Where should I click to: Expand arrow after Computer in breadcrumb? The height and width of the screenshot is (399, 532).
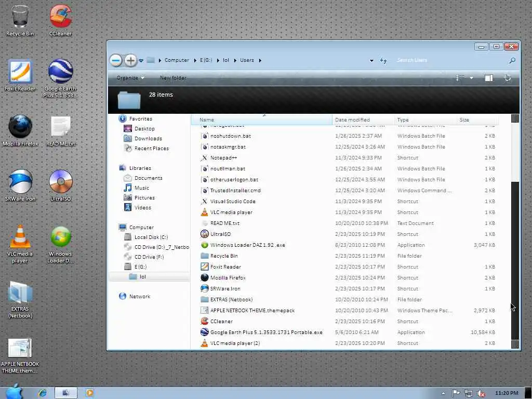(x=195, y=60)
